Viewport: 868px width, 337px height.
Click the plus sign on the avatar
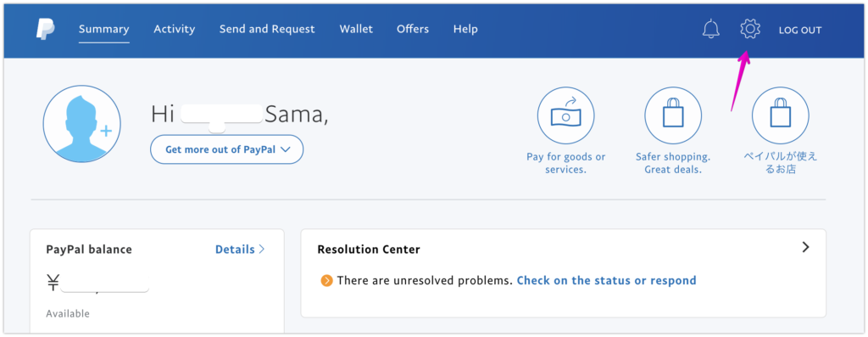pos(106,131)
